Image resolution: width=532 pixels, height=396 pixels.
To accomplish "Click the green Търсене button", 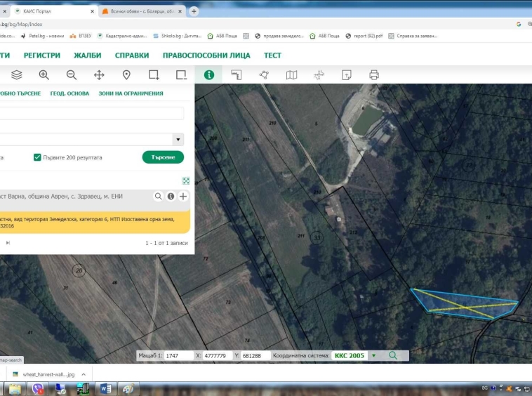I will click(163, 157).
